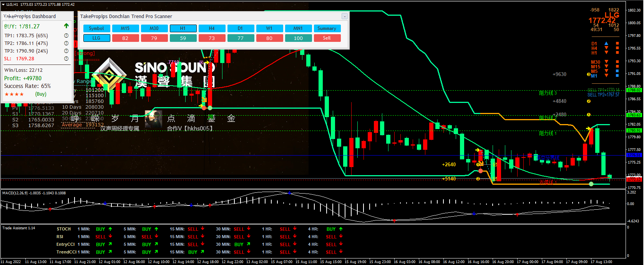
Task: Click STOCH 1 HR SELL down arrow
Action: (295, 229)
